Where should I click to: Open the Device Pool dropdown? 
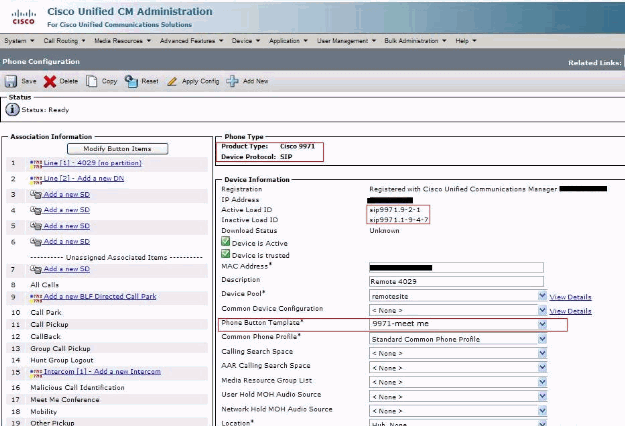(x=542, y=297)
